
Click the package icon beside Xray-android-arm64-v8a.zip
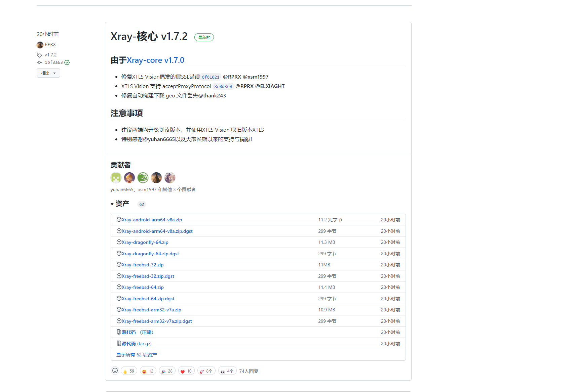(x=119, y=219)
